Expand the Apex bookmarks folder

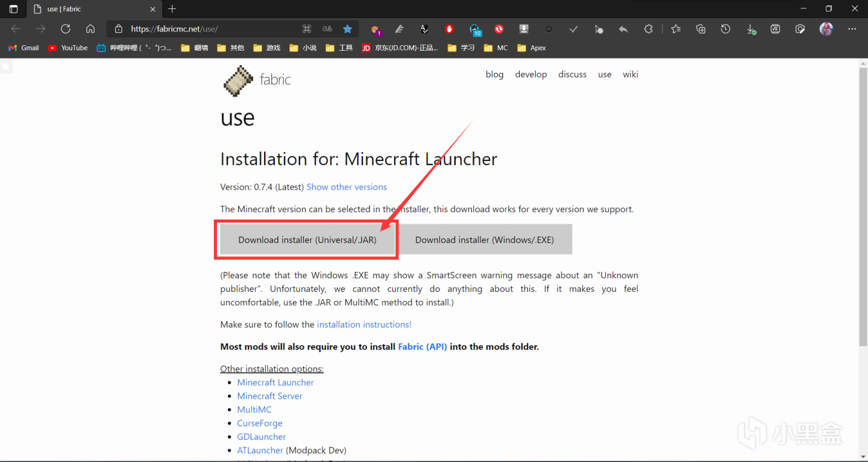[x=531, y=48]
